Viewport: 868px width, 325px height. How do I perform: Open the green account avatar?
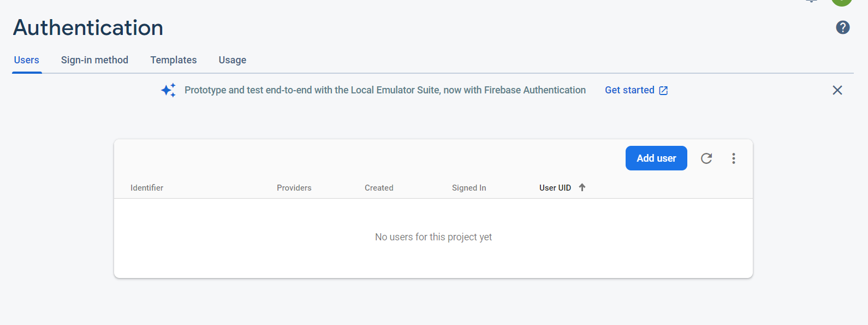841,2
